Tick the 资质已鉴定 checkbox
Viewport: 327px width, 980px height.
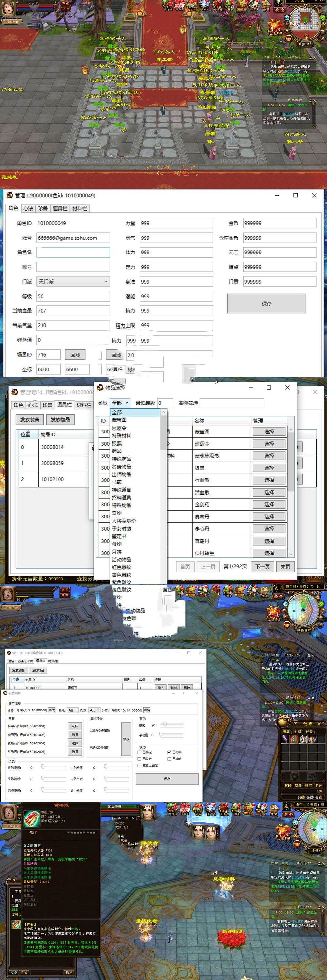tap(139, 765)
